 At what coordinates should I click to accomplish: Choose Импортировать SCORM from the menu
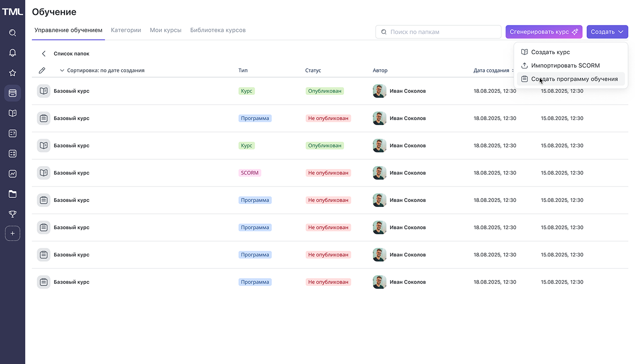tap(565, 65)
